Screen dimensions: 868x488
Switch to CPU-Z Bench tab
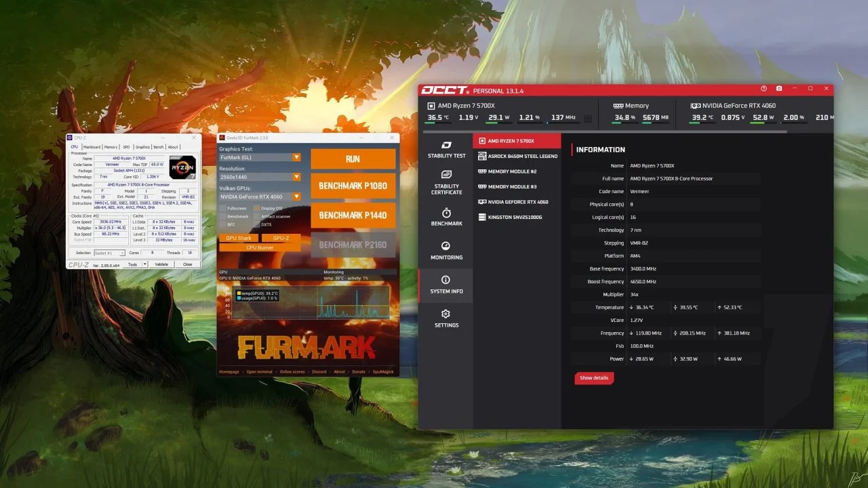click(x=159, y=147)
